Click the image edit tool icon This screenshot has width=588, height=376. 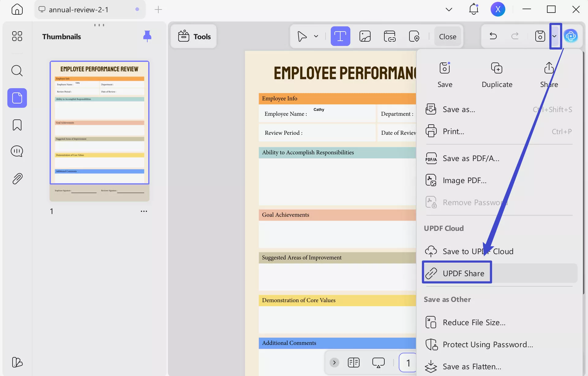[365, 36]
